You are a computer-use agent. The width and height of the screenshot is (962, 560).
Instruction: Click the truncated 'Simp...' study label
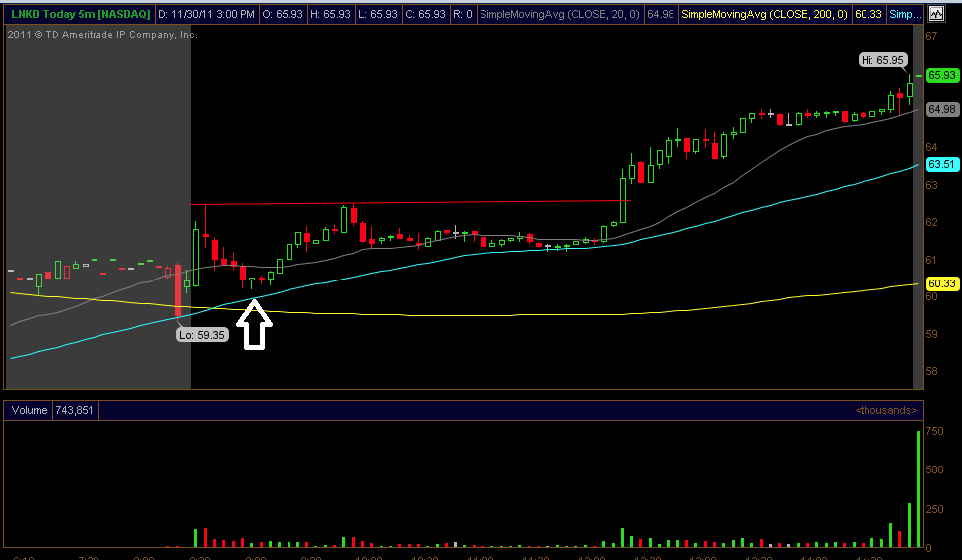tap(904, 16)
